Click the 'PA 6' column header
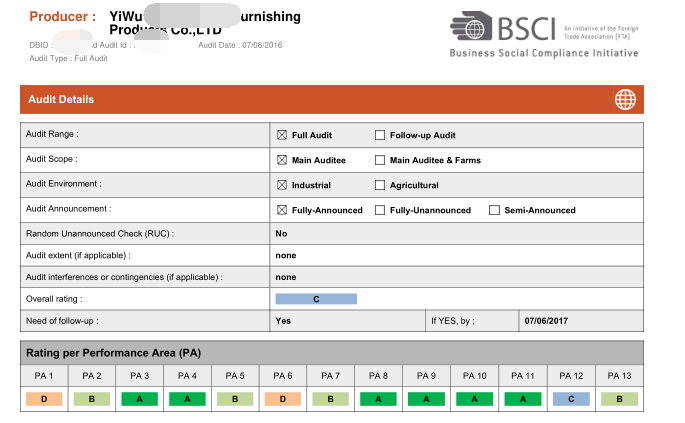This screenshot has width=685, height=423. [x=283, y=376]
